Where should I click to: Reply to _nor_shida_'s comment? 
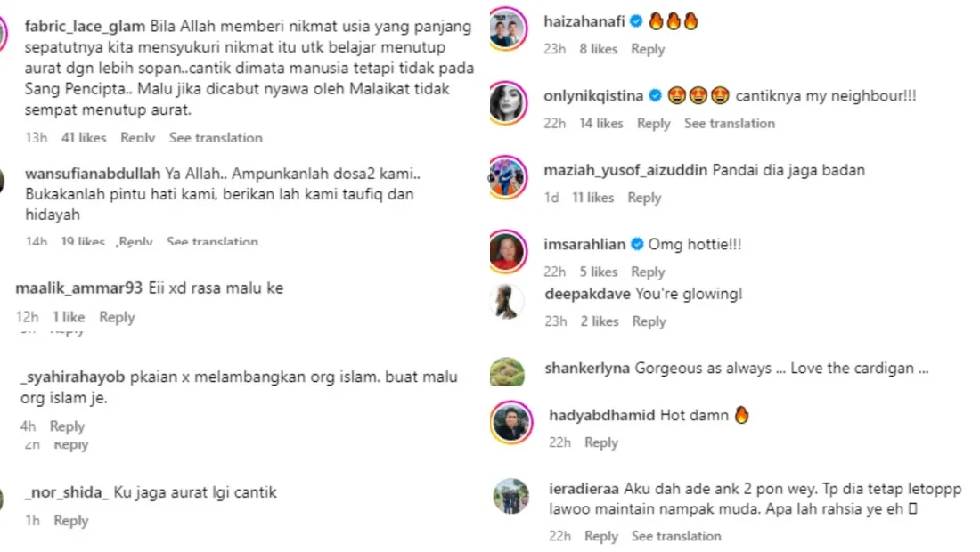coord(71,520)
